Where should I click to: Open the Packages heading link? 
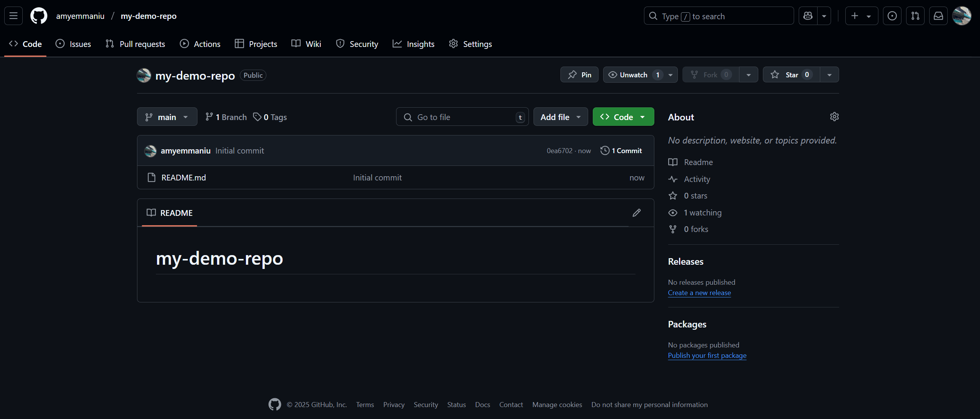687,324
